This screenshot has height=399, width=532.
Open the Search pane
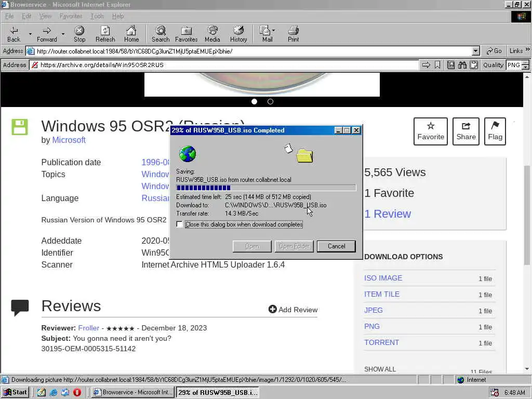tap(161, 34)
